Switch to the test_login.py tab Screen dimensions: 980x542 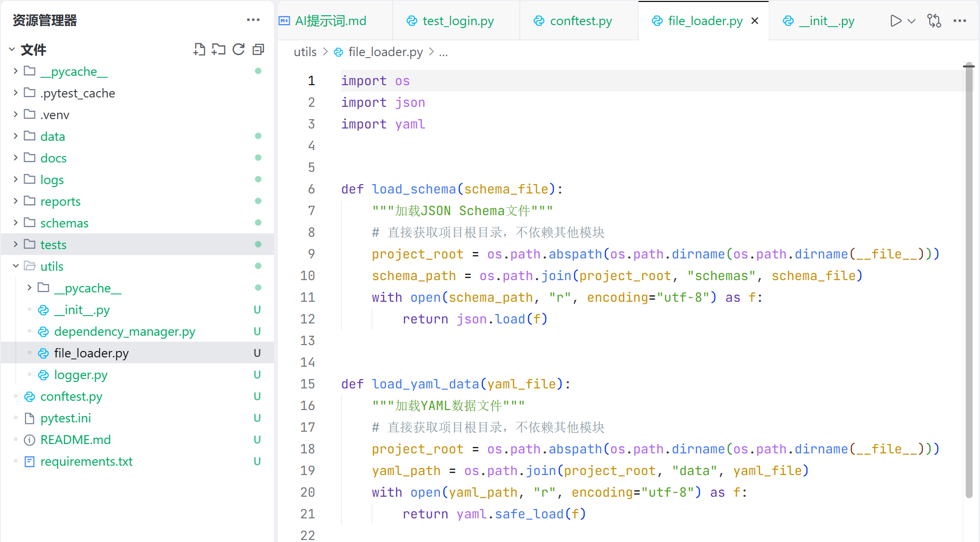click(457, 21)
